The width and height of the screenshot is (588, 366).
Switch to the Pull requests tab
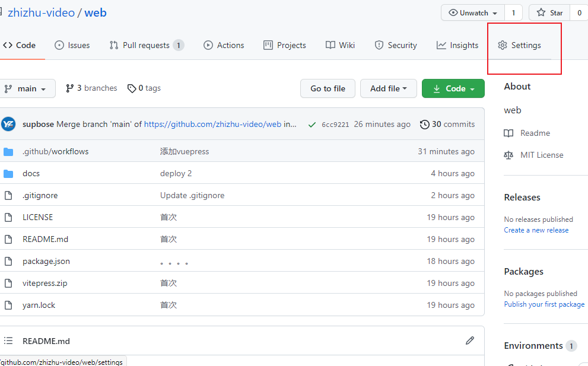coord(146,45)
